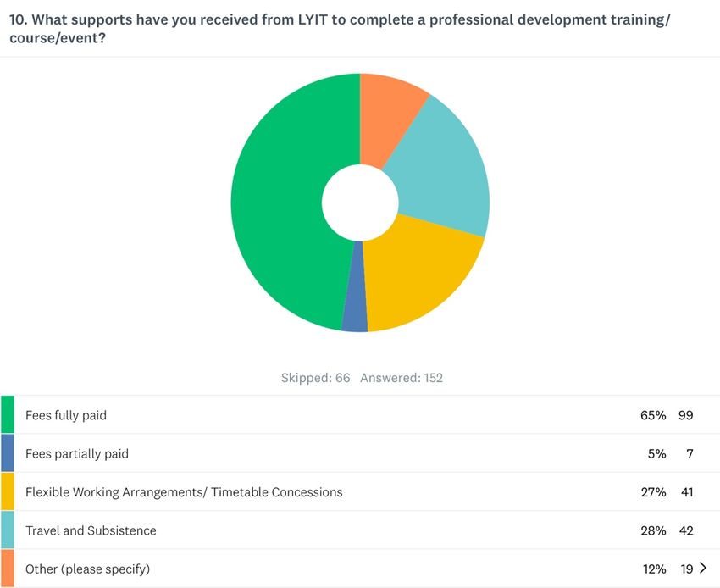Click the green Fees fully paid swatch
Image resolution: width=720 pixels, height=588 pixels.
tap(8, 414)
